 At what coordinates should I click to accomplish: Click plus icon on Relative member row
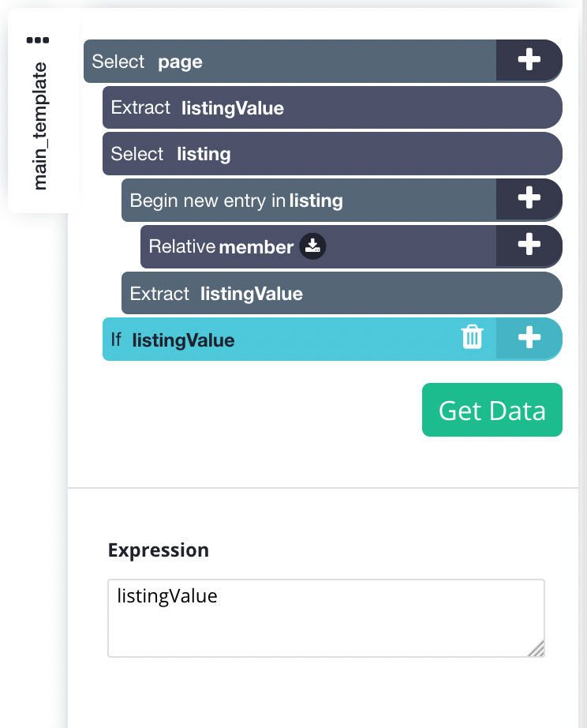pos(529,246)
